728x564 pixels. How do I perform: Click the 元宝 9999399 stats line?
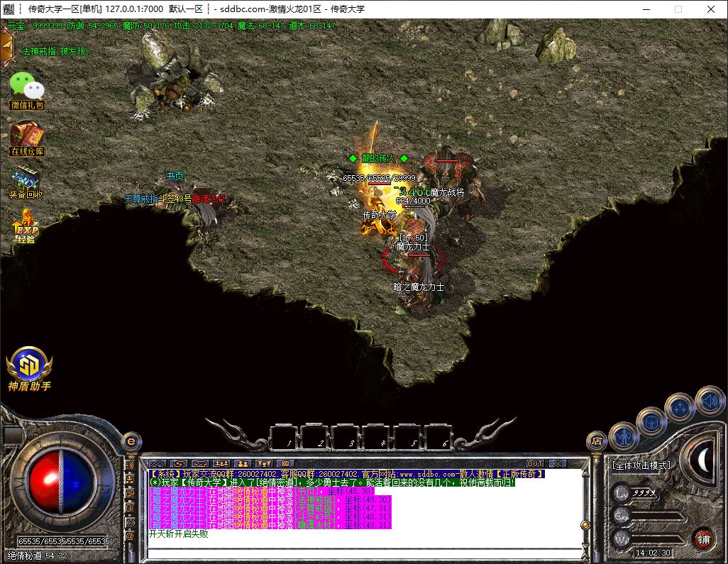click(171, 26)
